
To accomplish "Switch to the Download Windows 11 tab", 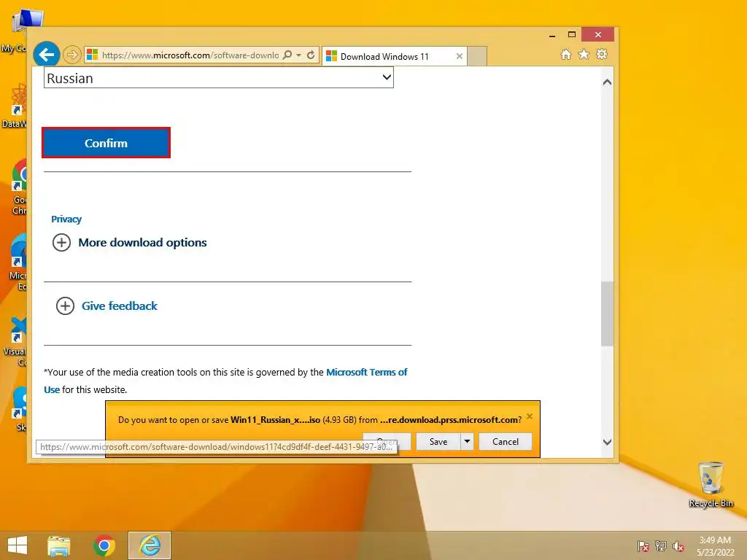I will (395, 56).
